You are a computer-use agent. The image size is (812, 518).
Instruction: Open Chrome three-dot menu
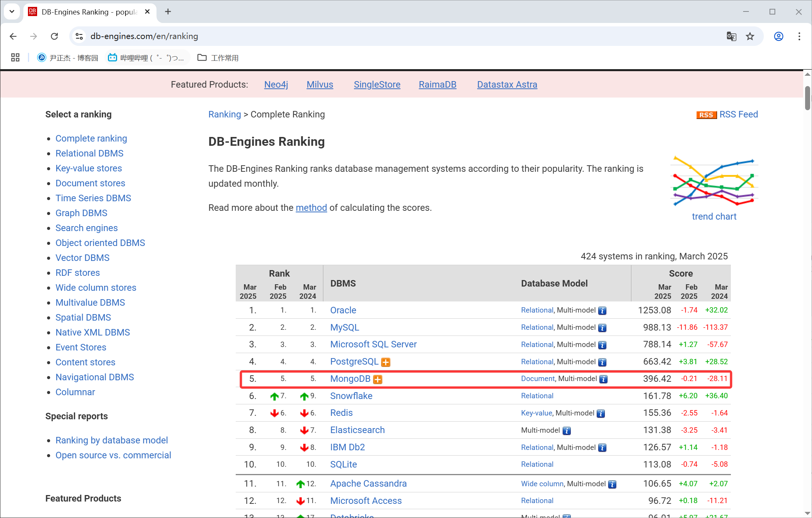[799, 36]
